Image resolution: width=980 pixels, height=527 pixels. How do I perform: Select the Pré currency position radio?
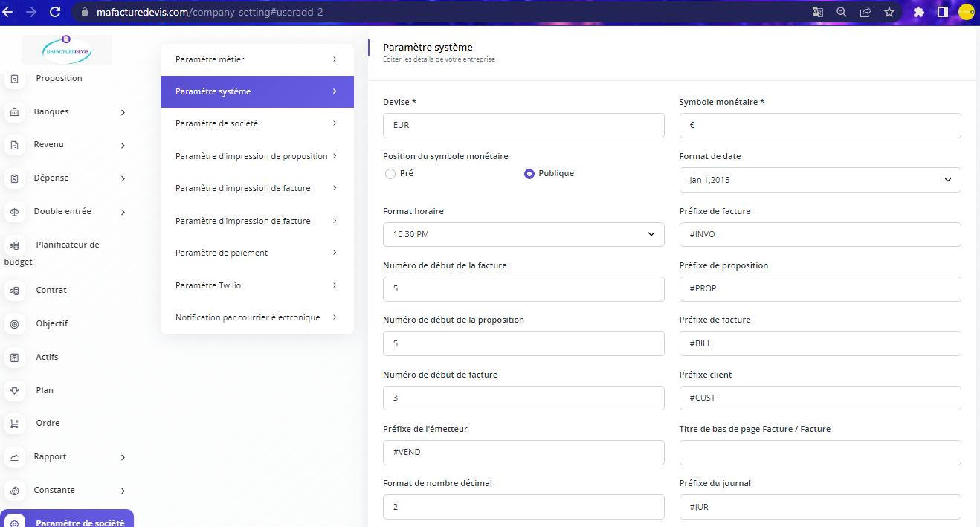[390, 174]
